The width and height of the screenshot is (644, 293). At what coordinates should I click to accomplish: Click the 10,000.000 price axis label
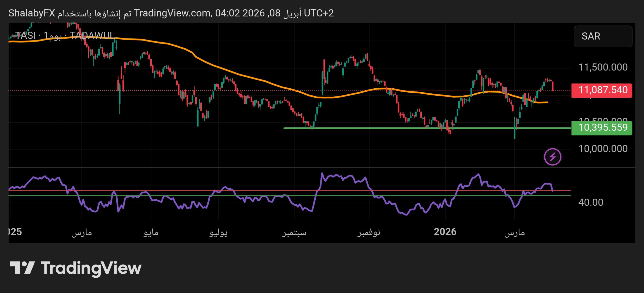[x=603, y=149]
